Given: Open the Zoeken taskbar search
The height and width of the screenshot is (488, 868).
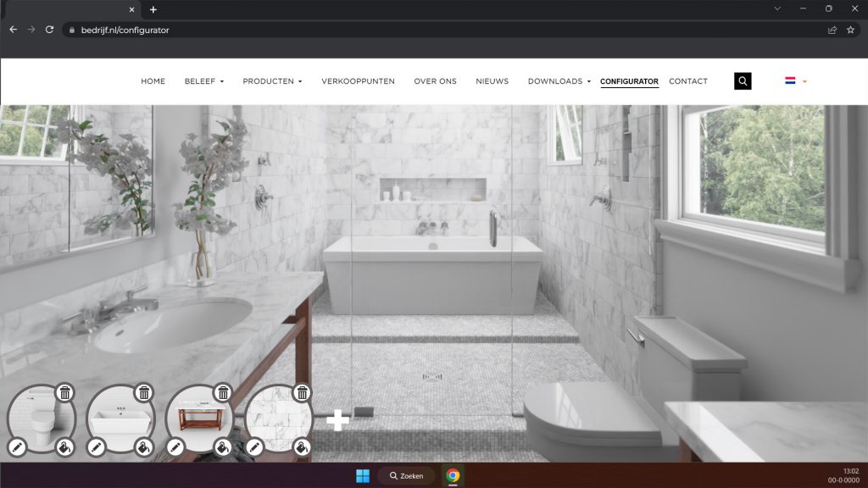Looking at the screenshot, I should pos(407,476).
